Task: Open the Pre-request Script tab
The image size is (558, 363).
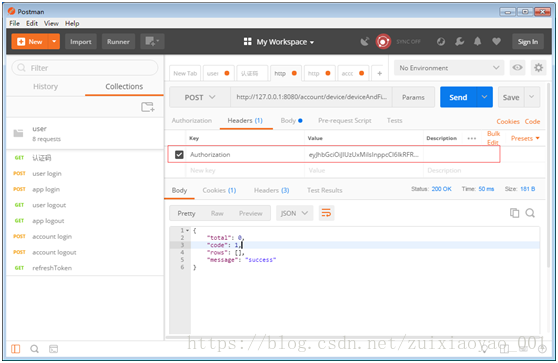Action: pyautogui.click(x=344, y=121)
